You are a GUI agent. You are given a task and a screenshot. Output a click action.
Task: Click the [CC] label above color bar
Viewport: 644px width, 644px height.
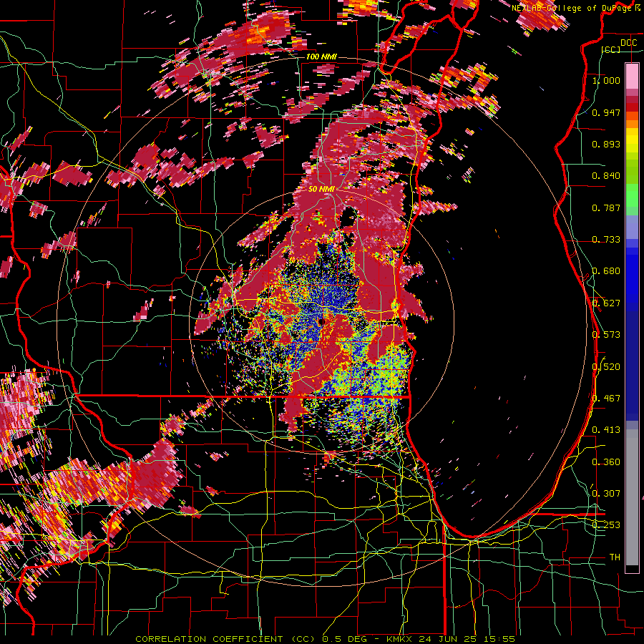(611, 49)
